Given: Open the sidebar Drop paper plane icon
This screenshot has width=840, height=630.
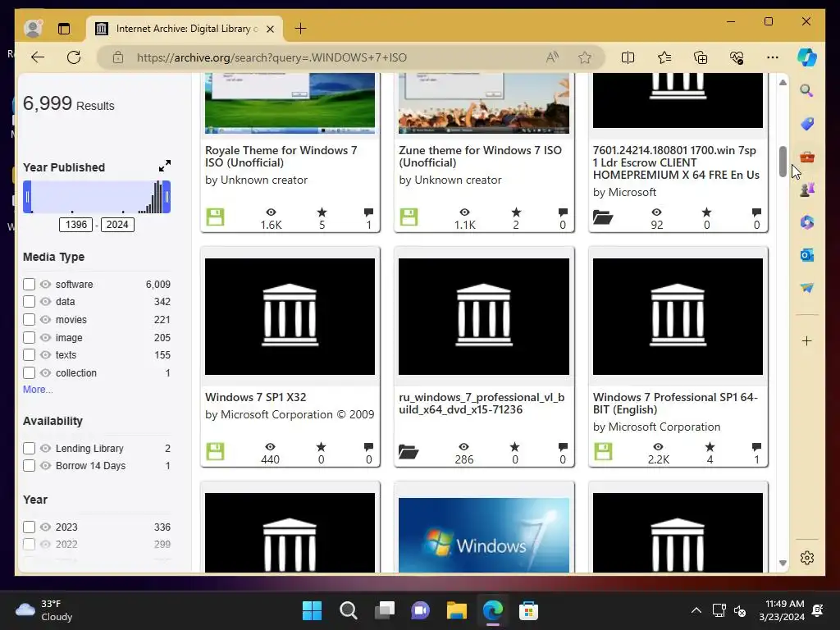Looking at the screenshot, I should (x=807, y=288).
